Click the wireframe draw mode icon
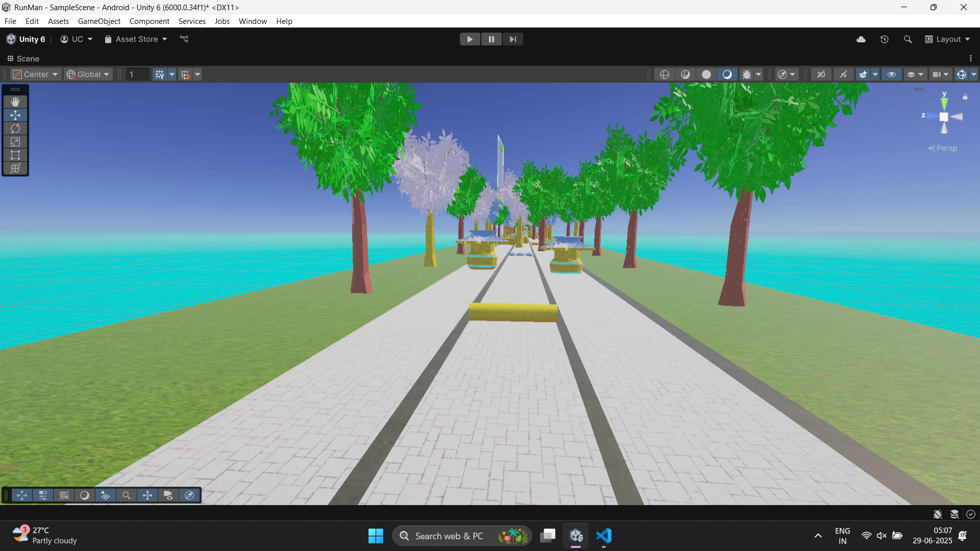 point(664,74)
